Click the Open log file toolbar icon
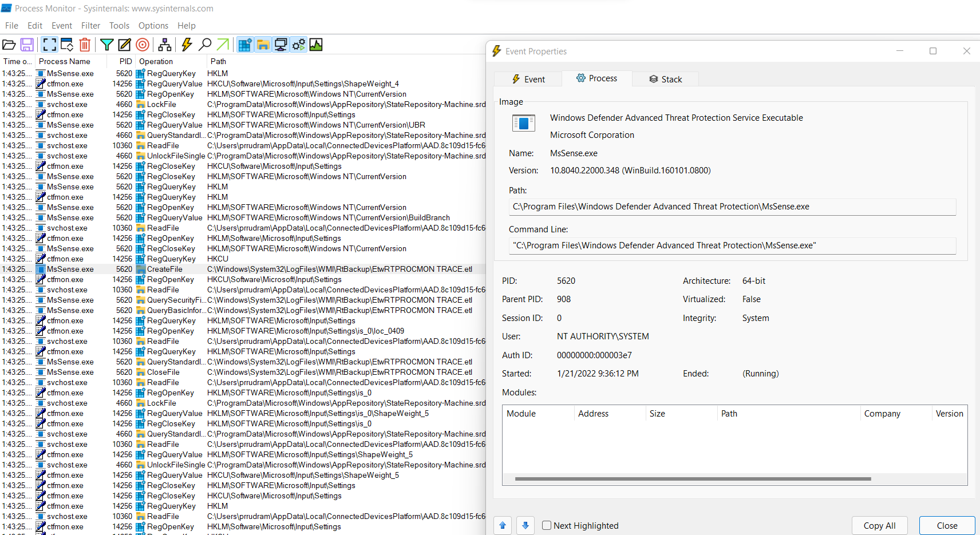The width and height of the screenshot is (980, 535). [9, 45]
